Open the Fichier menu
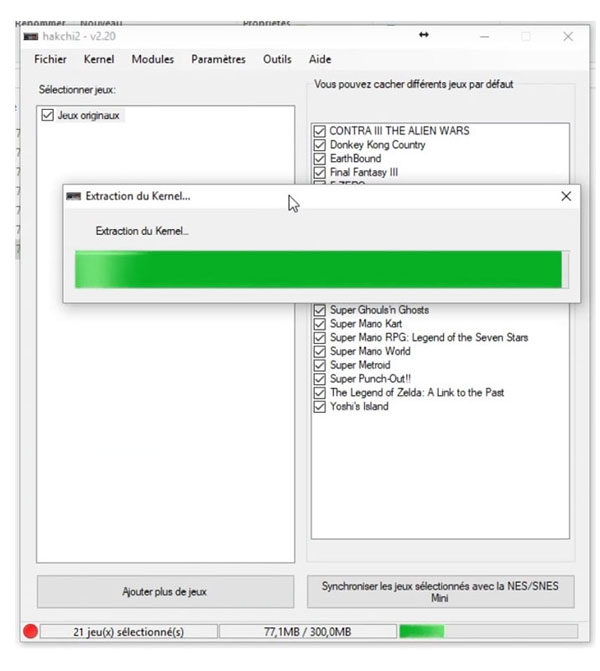The height and width of the screenshot is (671, 600). coord(50,60)
